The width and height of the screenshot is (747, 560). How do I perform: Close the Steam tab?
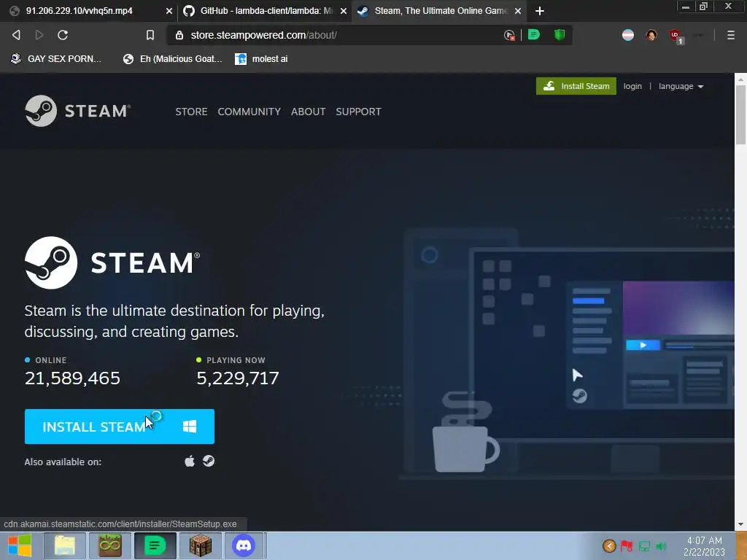point(518,11)
